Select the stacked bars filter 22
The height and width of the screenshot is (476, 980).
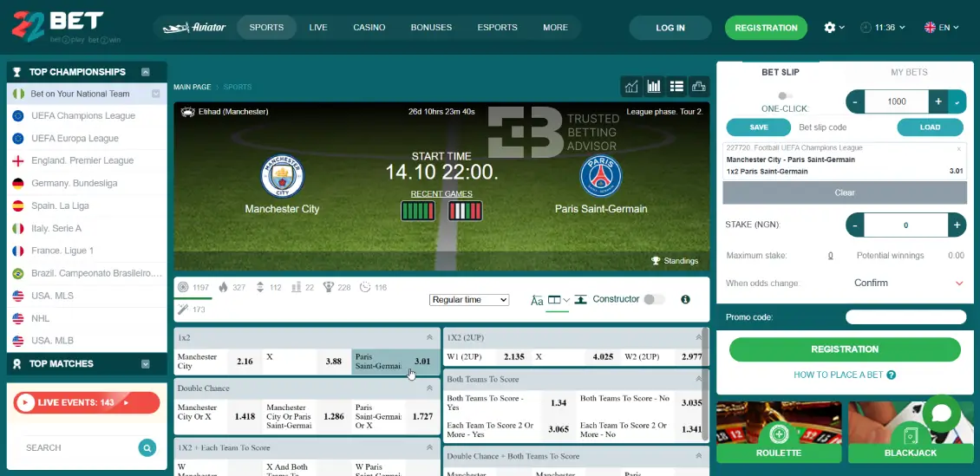pos(297,287)
